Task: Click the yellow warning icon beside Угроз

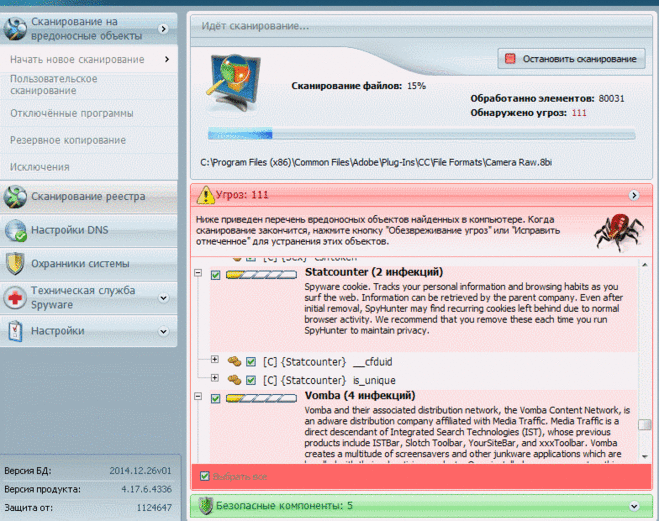Action: point(204,194)
